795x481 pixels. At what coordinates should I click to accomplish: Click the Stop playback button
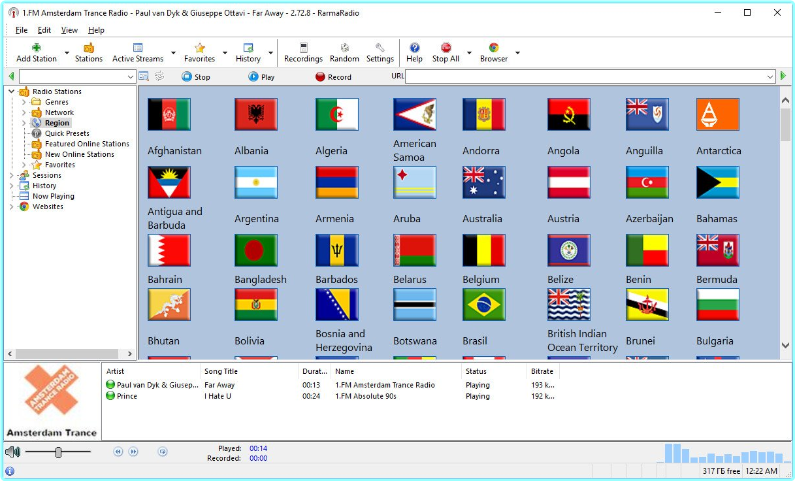pyautogui.click(x=196, y=77)
